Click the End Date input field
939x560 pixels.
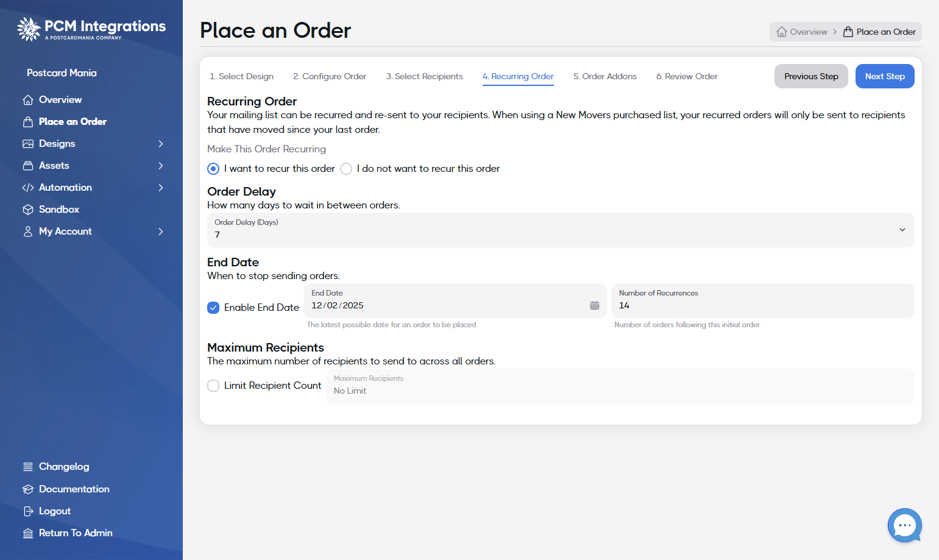coord(455,300)
